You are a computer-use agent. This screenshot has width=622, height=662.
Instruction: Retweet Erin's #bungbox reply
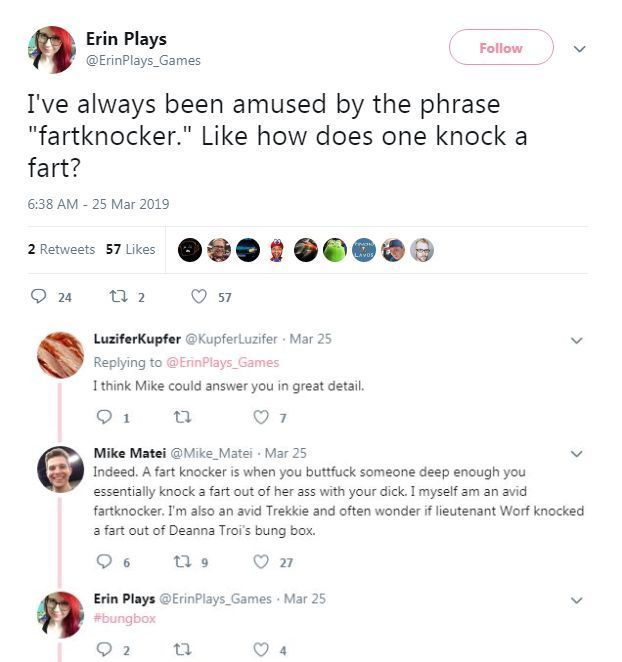point(182,650)
